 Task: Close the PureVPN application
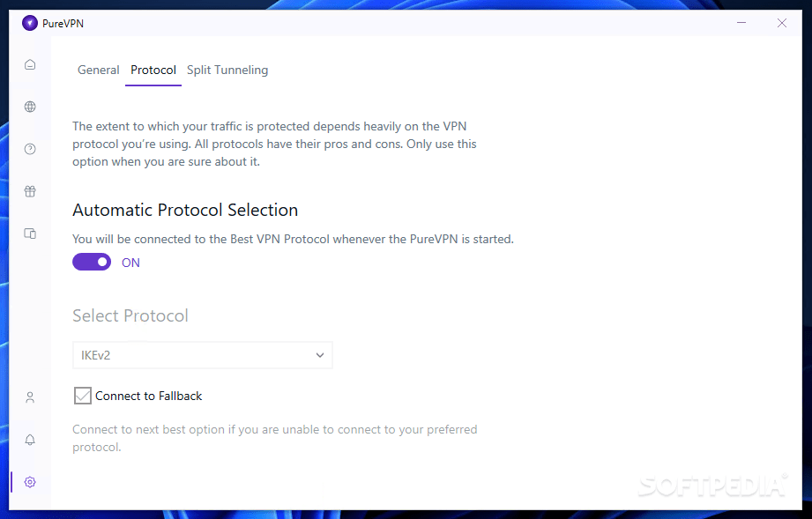(781, 23)
